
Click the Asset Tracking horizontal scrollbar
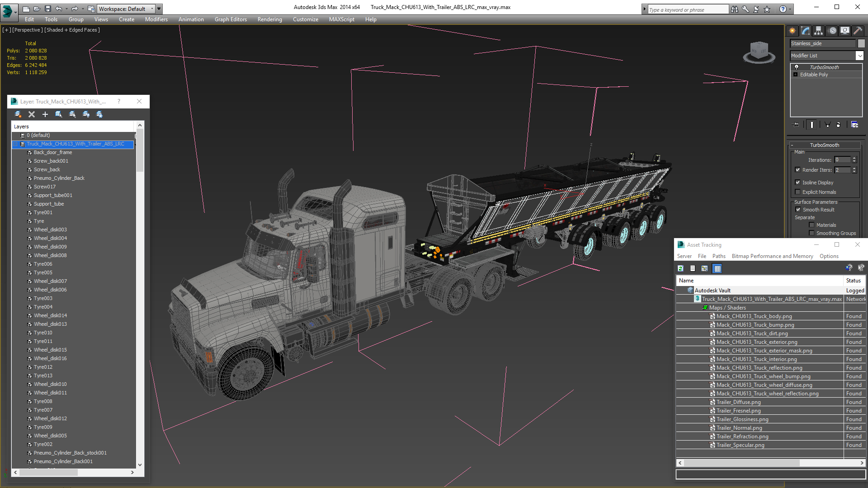pyautogui.click(x=770, y=463)
